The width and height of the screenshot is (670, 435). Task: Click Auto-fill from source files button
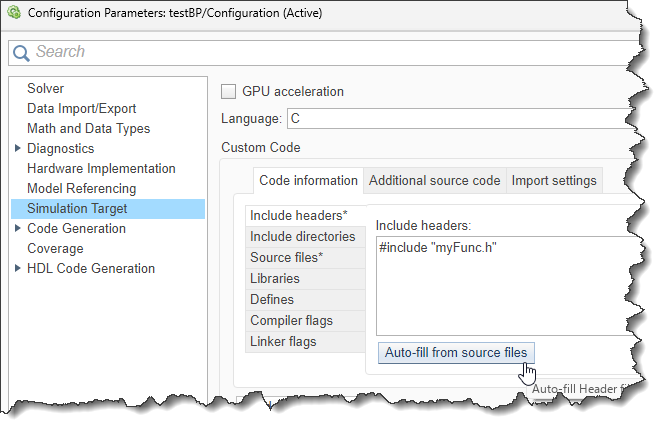coord(456,352)
